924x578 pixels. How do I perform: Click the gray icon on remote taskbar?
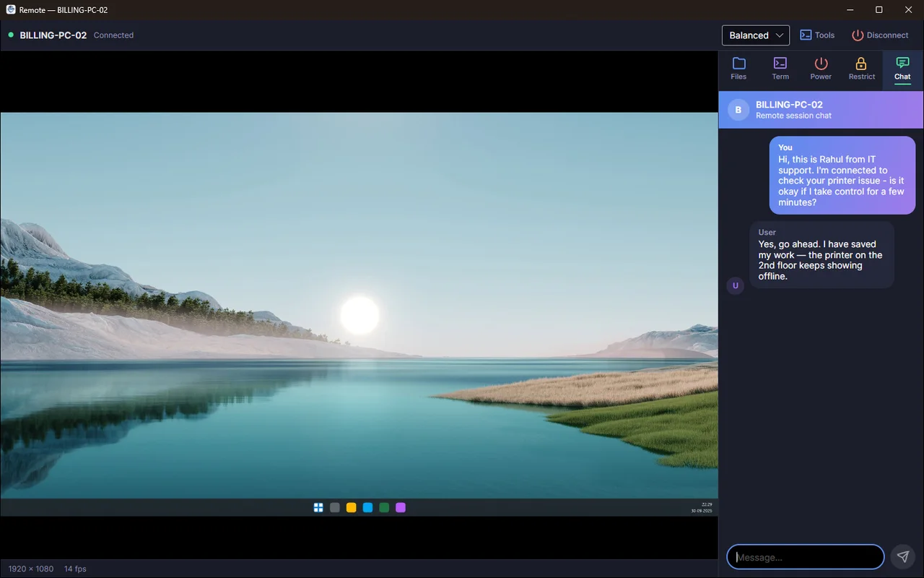tap(335, 508)
